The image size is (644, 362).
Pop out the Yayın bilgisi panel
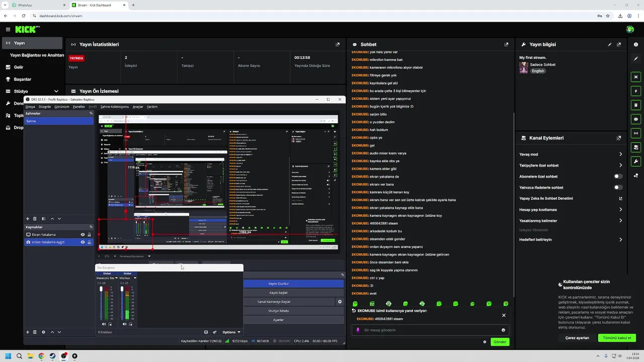619,44
